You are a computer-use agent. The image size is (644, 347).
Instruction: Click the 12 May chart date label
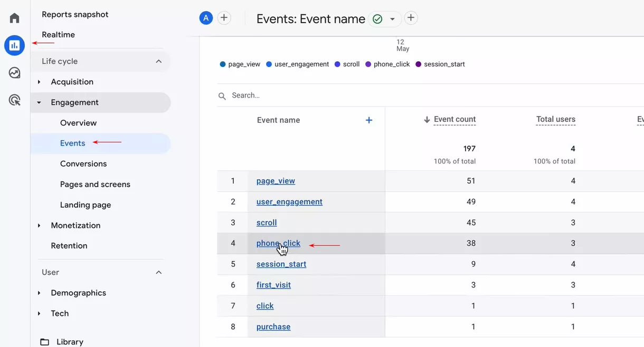click(x=403, y=45)
